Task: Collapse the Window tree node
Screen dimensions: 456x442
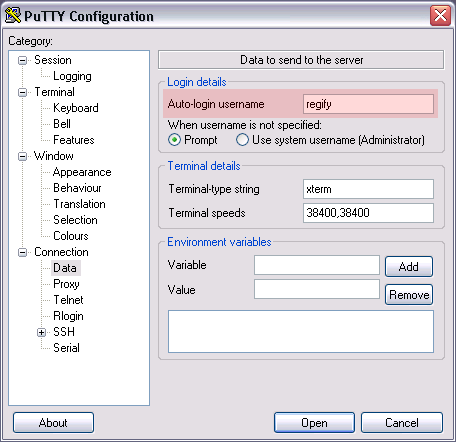Action: coord(22,156)
